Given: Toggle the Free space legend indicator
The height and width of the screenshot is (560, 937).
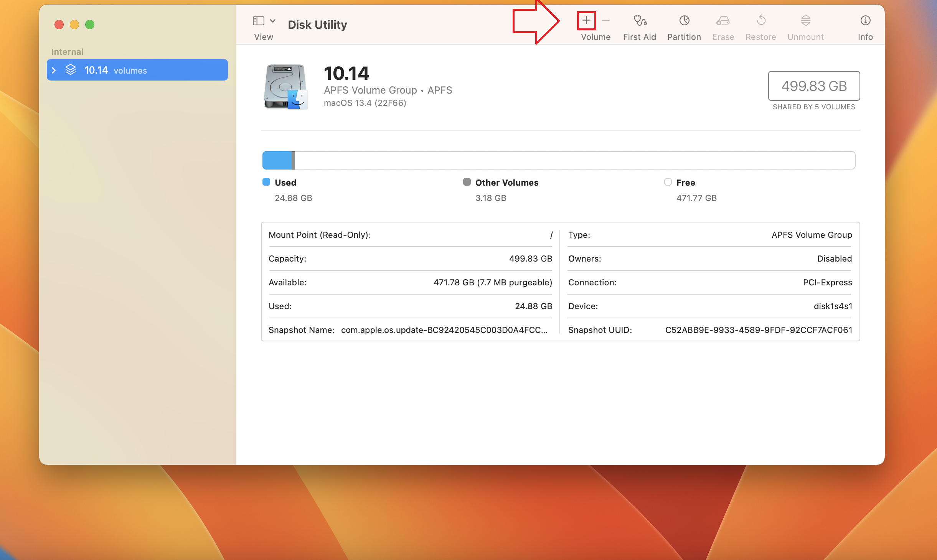Looking at the screenshot, I should [668, 182].
